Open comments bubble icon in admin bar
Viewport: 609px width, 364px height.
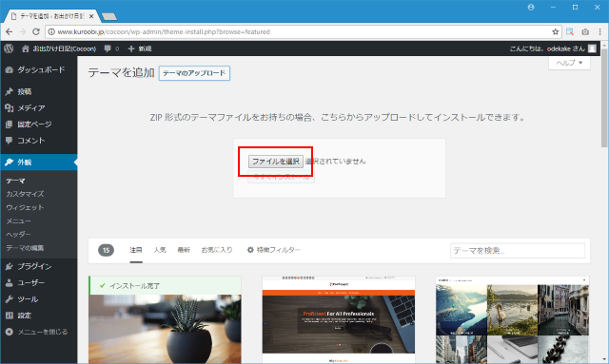[108, 48]
